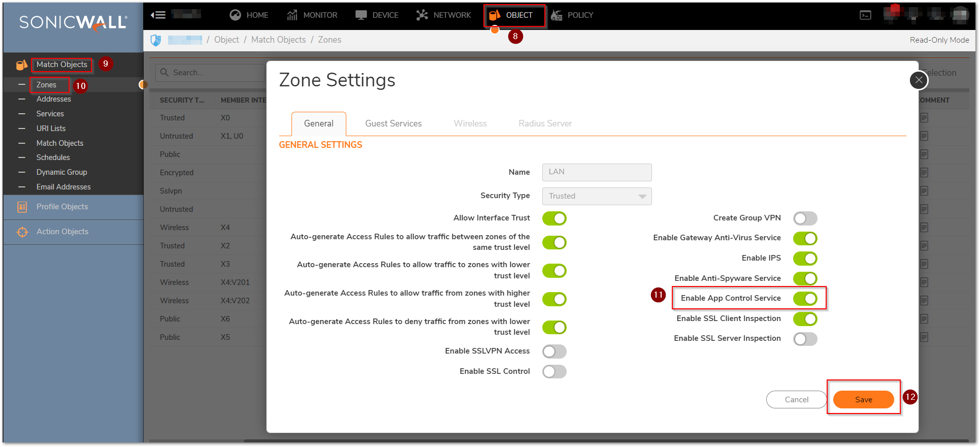Screen dimensions: 980x447
Task: Switch to the Guest Services tab
Action: pyautogui.click(x=393, y=123)
